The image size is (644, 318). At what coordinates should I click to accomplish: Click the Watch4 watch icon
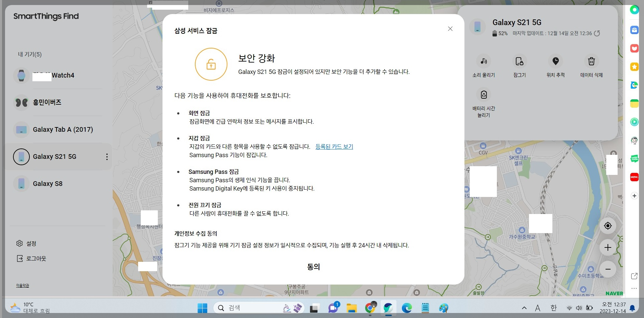[21, 75]
